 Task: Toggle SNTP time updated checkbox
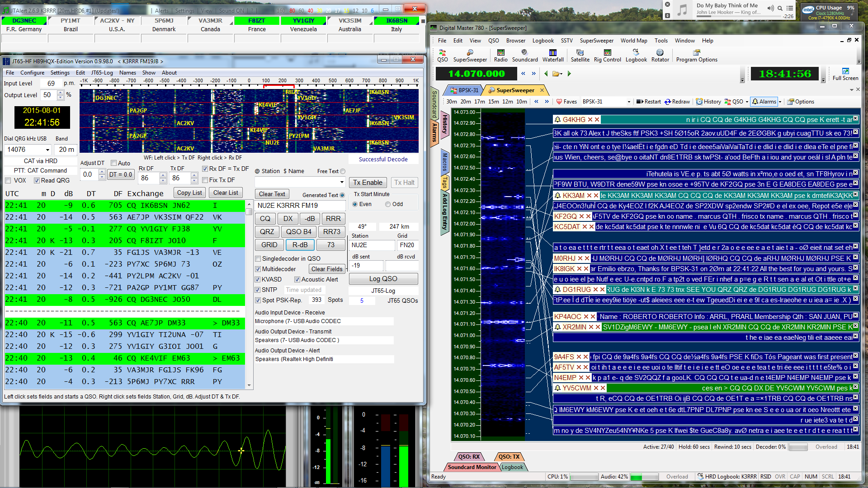pos(259,289)
